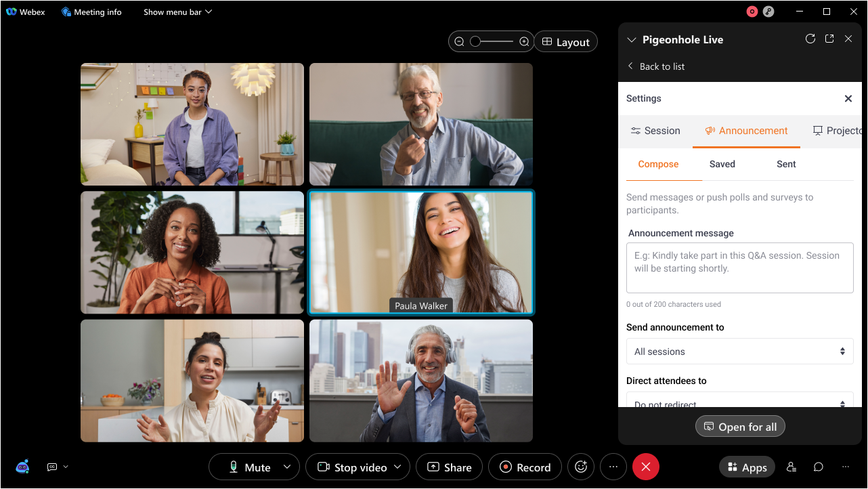Mute the microphone
Image resolution: width=868 pixels, height=489 pixels.
[251, 467]
